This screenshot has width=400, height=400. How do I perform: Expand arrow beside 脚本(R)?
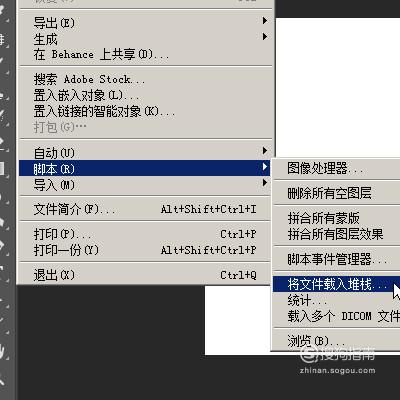(x=265, y=166)
